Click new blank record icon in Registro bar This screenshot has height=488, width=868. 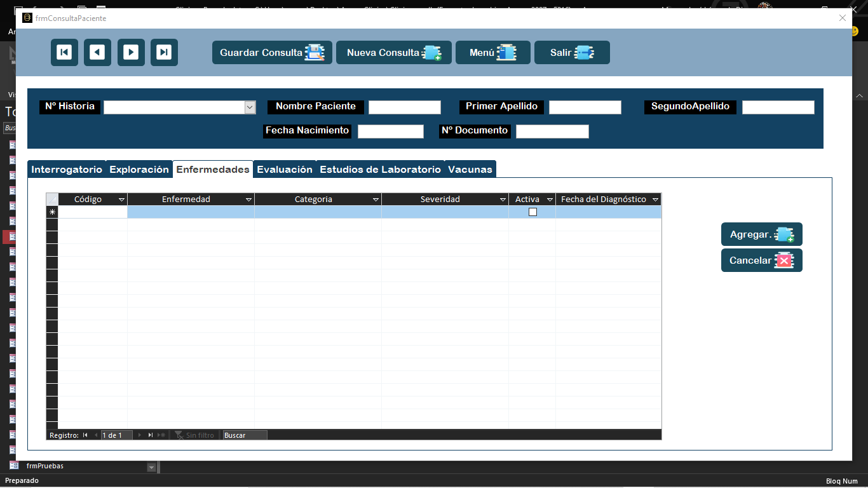pyautogui.click(x=161, y=435)
